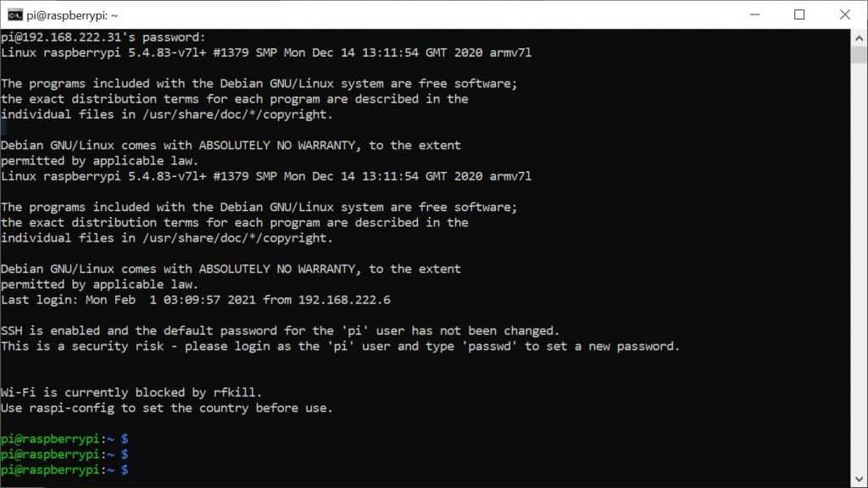This screenshot has width=868, height=488.
Task: Click the password prompt line at top
Action: (x=103, y=37)
